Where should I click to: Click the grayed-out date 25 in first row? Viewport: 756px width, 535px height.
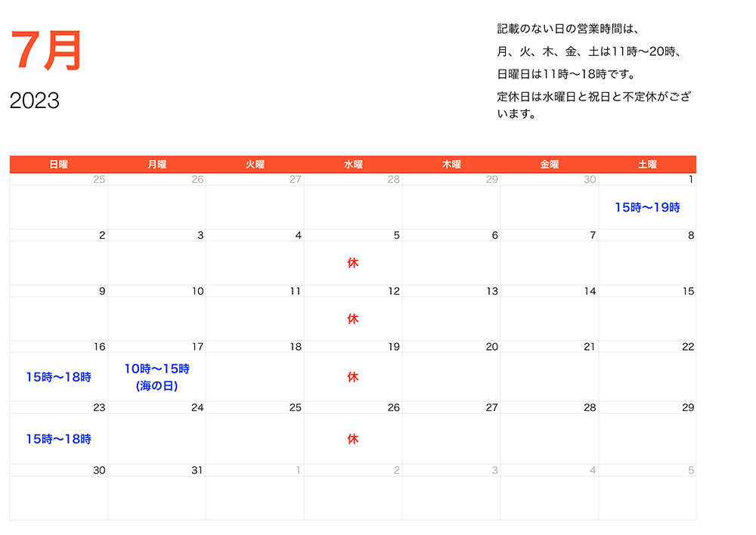[x=99, y=180]
